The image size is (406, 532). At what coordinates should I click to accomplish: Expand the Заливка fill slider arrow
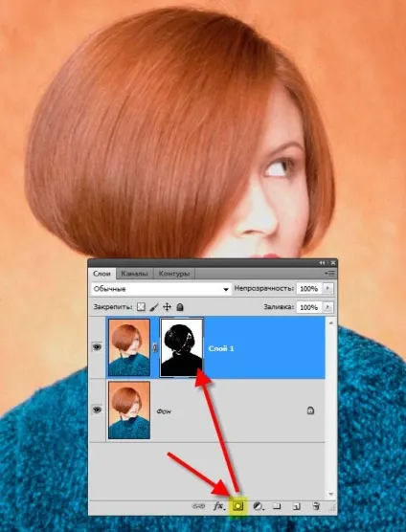point(327,307)
